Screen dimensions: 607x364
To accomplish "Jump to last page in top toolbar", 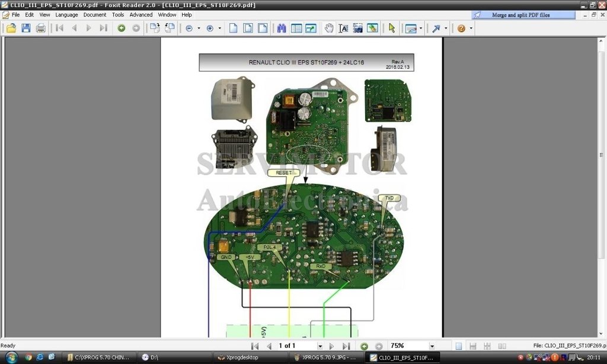I will point(103,28).
